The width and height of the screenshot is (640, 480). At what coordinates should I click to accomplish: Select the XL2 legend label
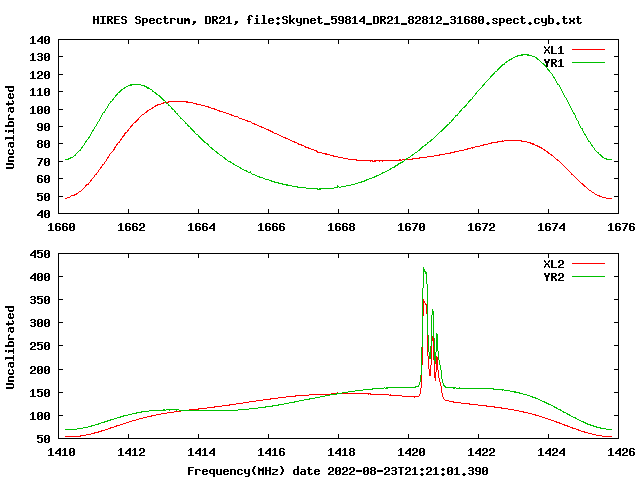click(x=553, y=264)
